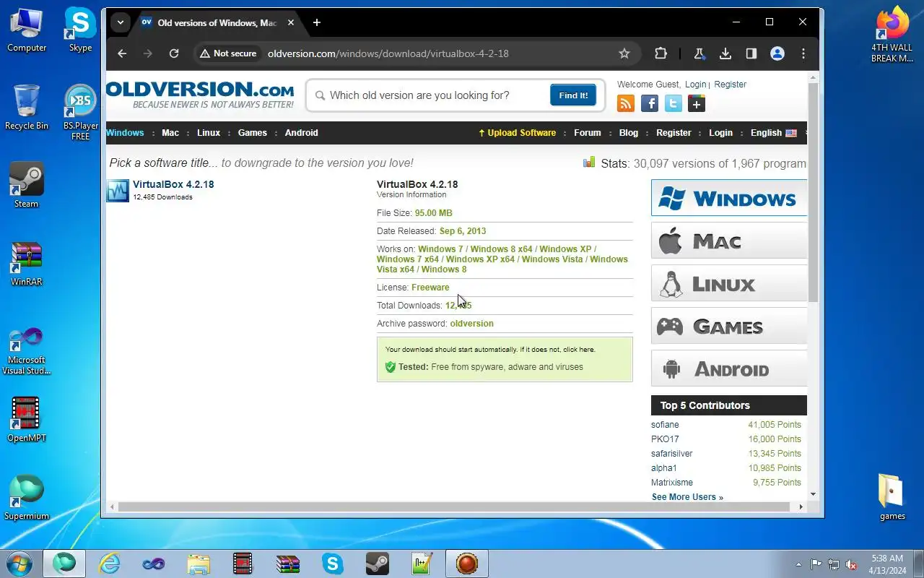924x578 pixels.
Task: Click the VirtualBox 4.2.18 program thumbnail icon
Action: coord(118,191)
